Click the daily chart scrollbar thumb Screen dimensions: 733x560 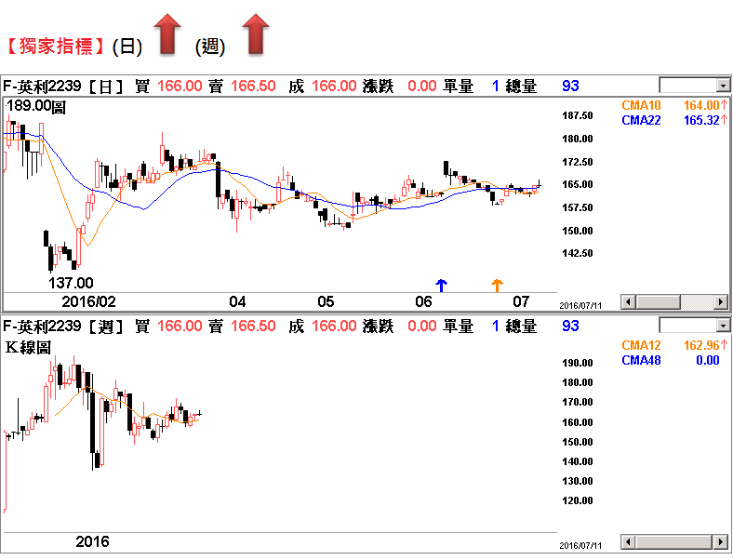tap(659, 302)
